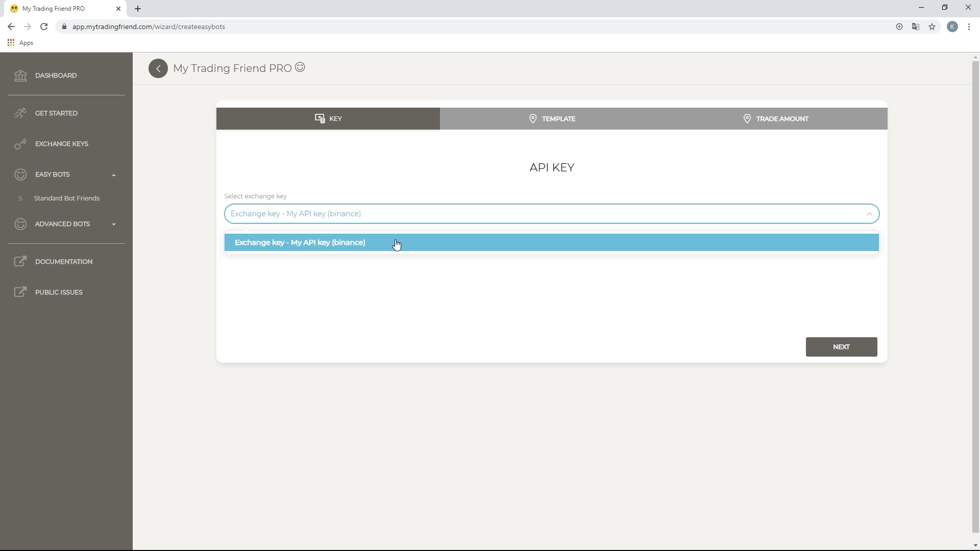Image resolution: width=980 pixels, height=551 pixels.
Task: Open Exchange Keys in sidebar
Action: [62, 144]
